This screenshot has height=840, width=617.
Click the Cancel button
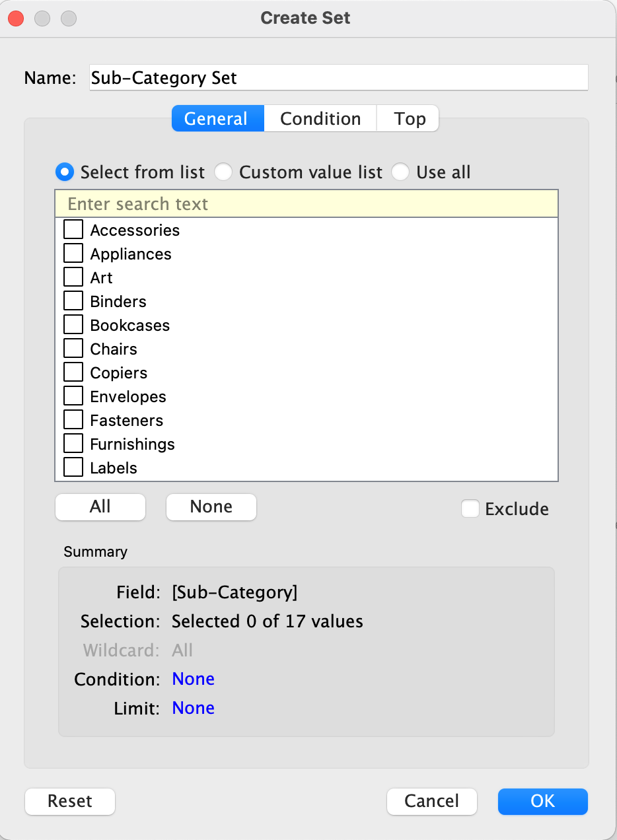point(431,801)
